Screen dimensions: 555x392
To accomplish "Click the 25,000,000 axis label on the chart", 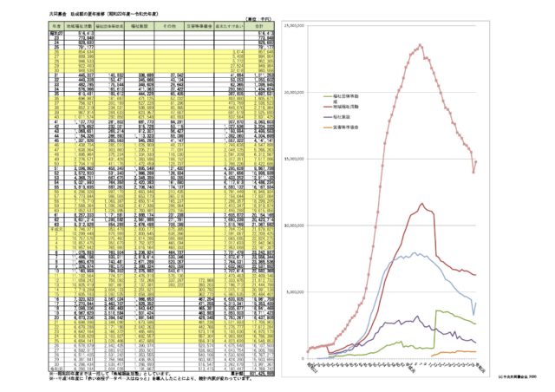I will (x=294, y=26).
